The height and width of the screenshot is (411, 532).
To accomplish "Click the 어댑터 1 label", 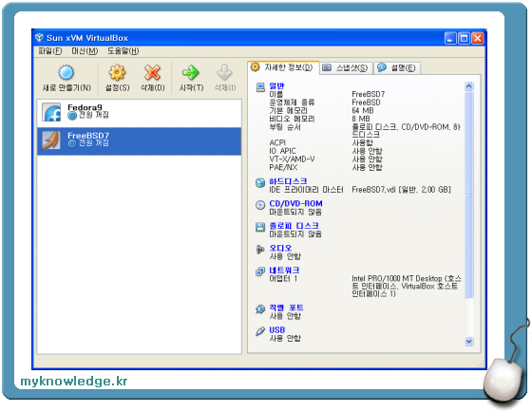I will (284, 279).
